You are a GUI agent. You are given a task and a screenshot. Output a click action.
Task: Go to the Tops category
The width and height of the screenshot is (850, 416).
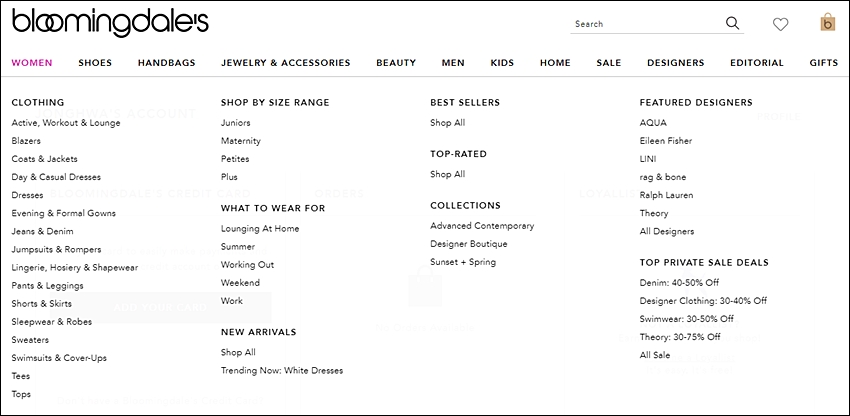[21, 394]
